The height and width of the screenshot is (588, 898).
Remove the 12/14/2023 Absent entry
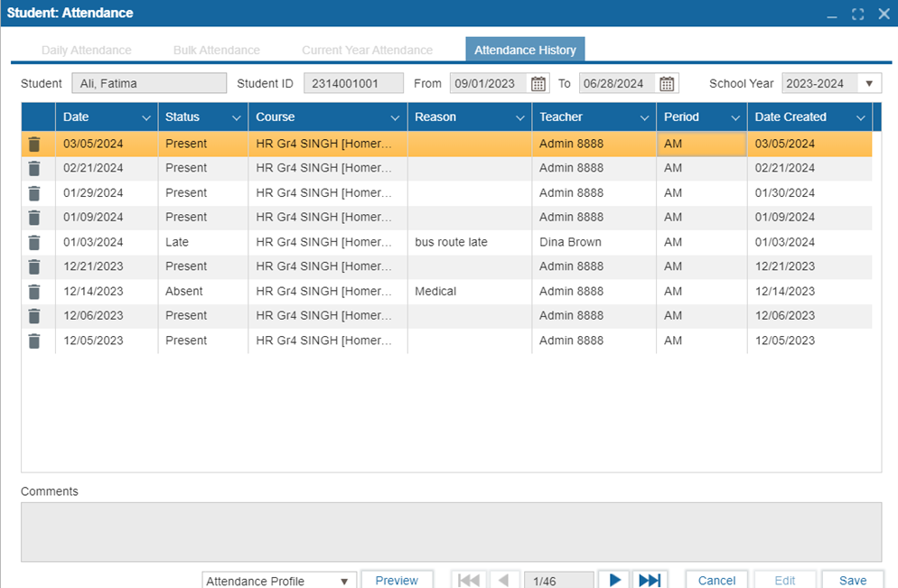click(x=34, y=292)
